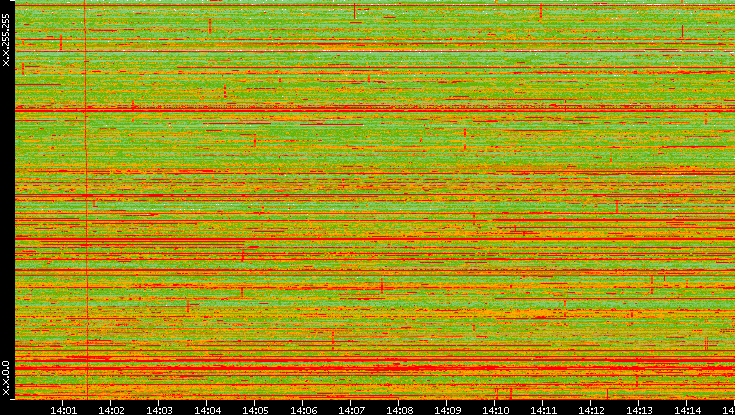Viewport: 735px width, 415px height.
Task: Click the 14:02 time axis label
Action: [x=112, y=408]
